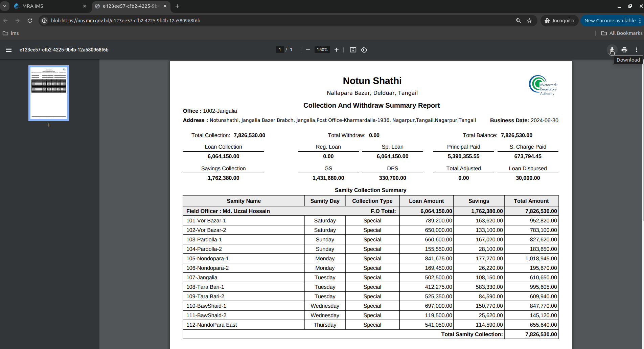Click the page number input field

pos(280,50)
